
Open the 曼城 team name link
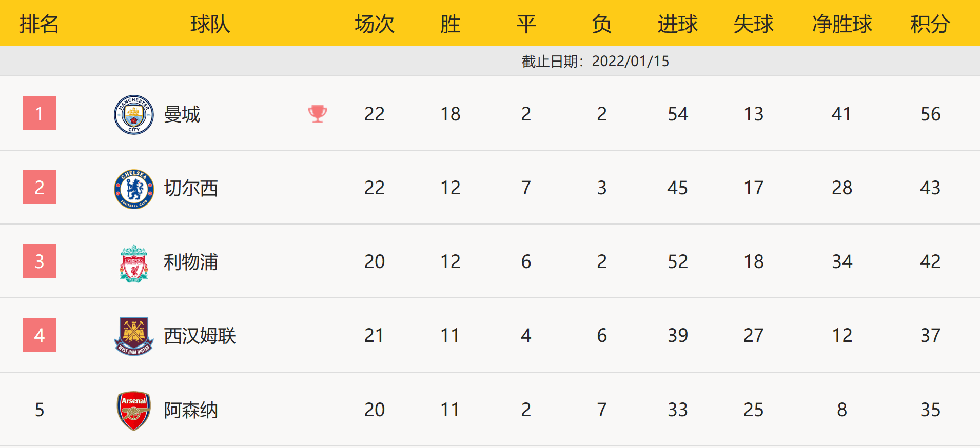(x=182, y=114)
